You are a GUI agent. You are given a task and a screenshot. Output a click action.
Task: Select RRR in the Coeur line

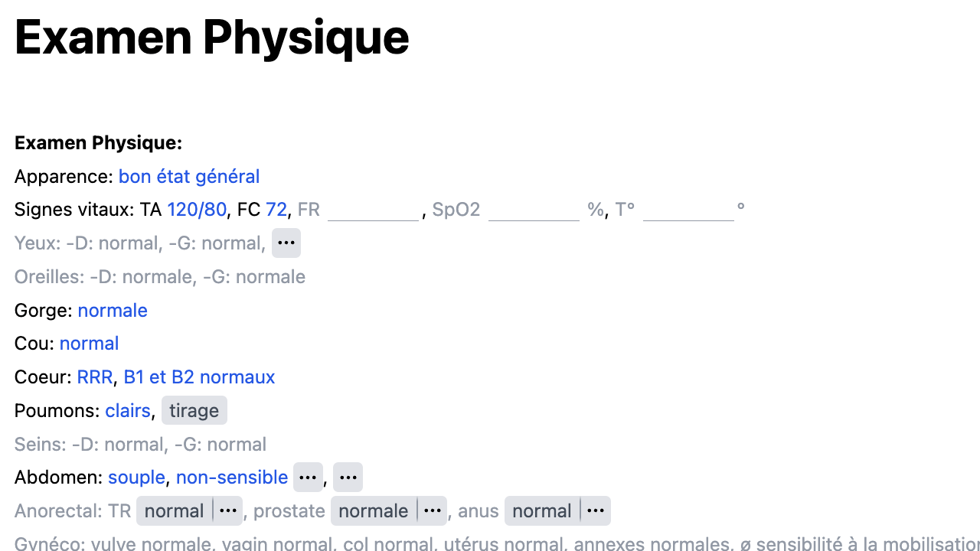94,377
